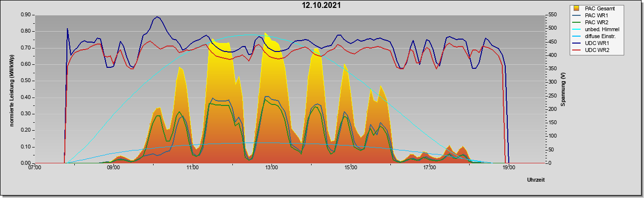This screenshot has width=644, height=198.
Task: Click the chart title 12.10.2021
Action: pos(322,5)
